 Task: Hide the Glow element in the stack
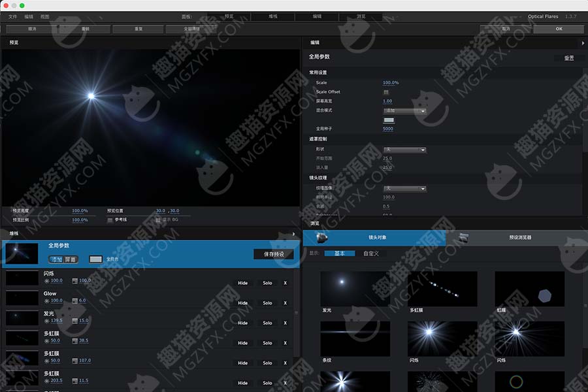click(242, 303)
